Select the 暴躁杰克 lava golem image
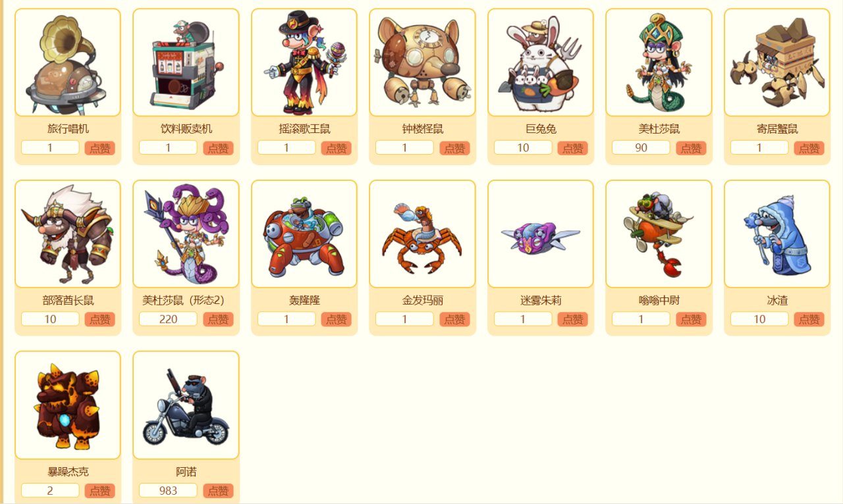Viewport: 843px width, 504px height. click(68, 405)
